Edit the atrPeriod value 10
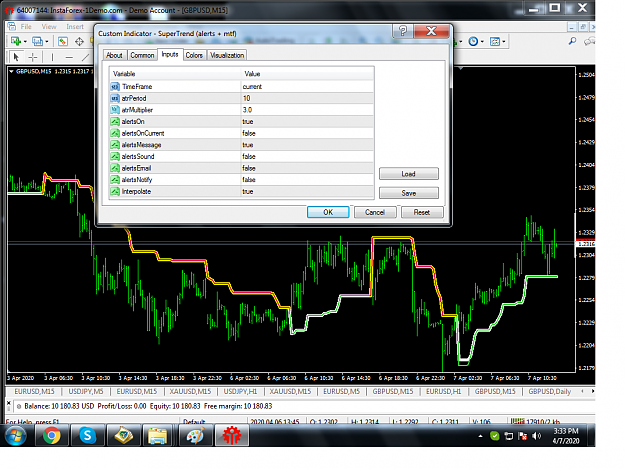Image resolution: width=625 pixels, height=469 pixels. click(x=307, y=98)
